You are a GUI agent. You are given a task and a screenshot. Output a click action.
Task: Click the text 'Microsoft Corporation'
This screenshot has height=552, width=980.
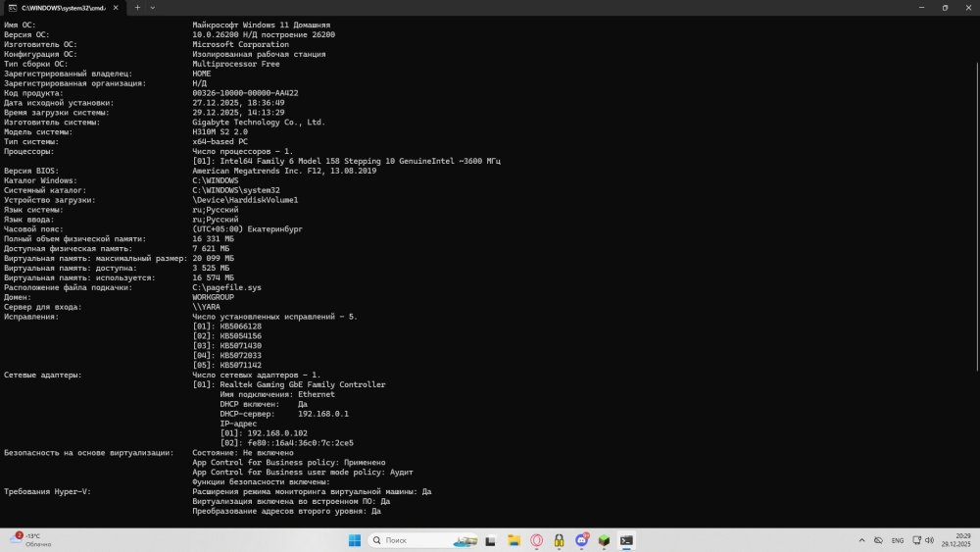pos(241,44)
